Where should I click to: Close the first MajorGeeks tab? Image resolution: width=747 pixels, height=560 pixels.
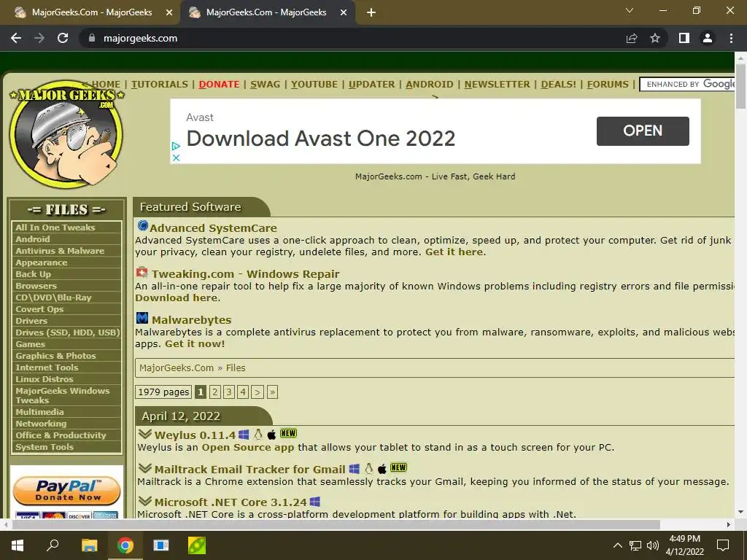pos(169,13)
